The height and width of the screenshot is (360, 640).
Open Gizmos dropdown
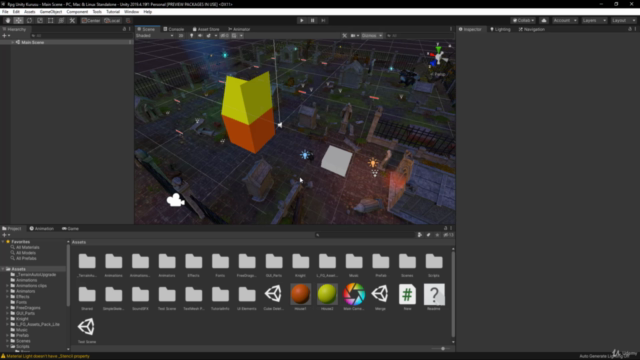pyautogui.click(x=372, y=36)
